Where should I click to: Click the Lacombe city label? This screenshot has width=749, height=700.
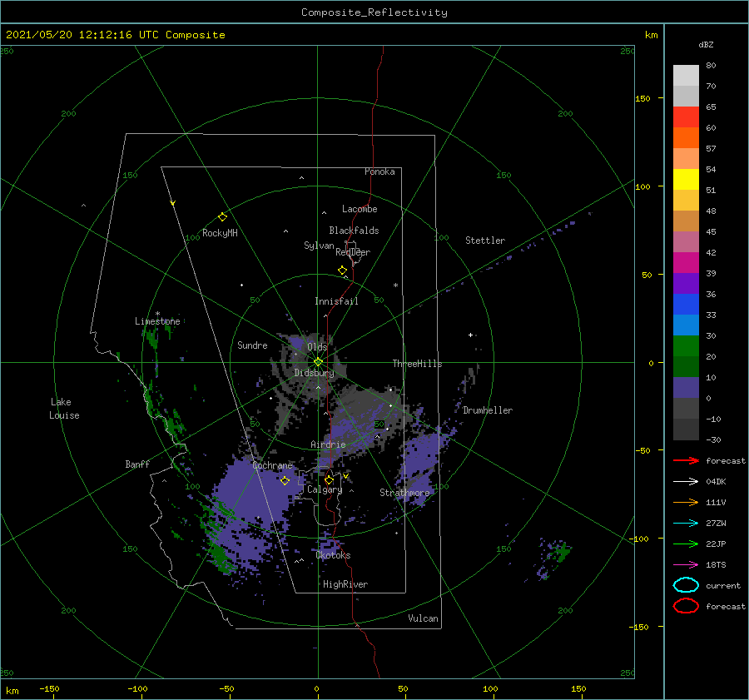[360, 209]
